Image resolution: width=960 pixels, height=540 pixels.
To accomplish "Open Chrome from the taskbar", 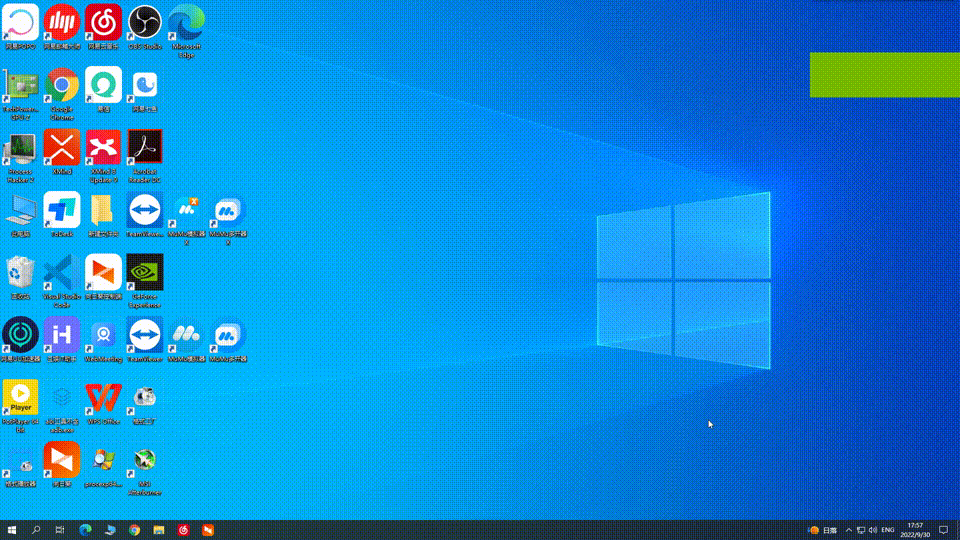I will tap(134, 530).
